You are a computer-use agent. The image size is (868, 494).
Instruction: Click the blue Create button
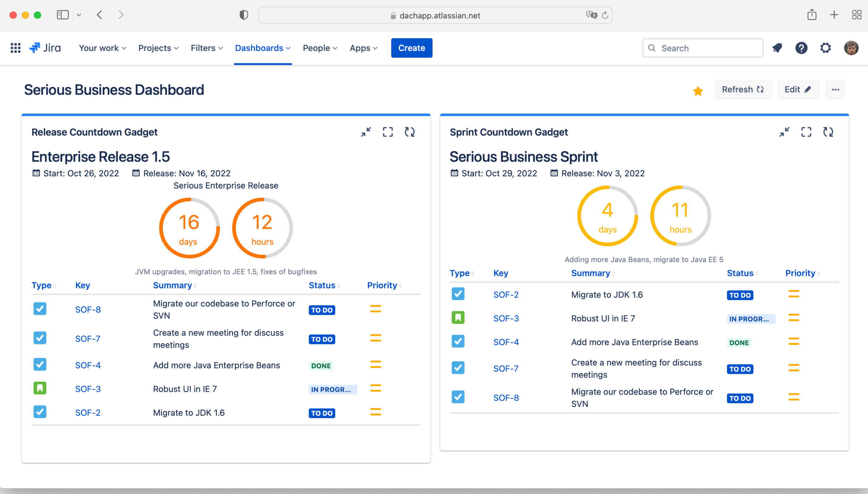click(411, 48)
